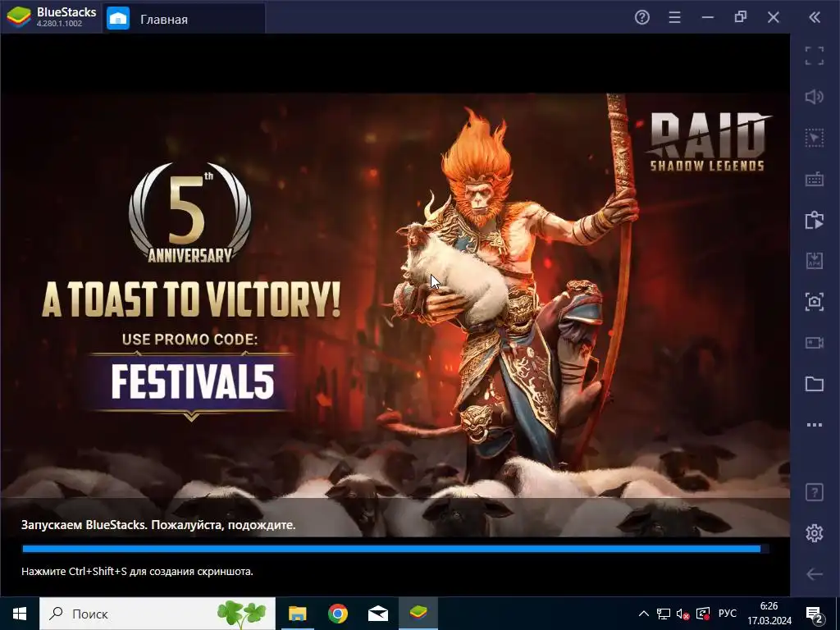
Task: Click the BlueStacks taskbar icon
Action: coord(418,614)
